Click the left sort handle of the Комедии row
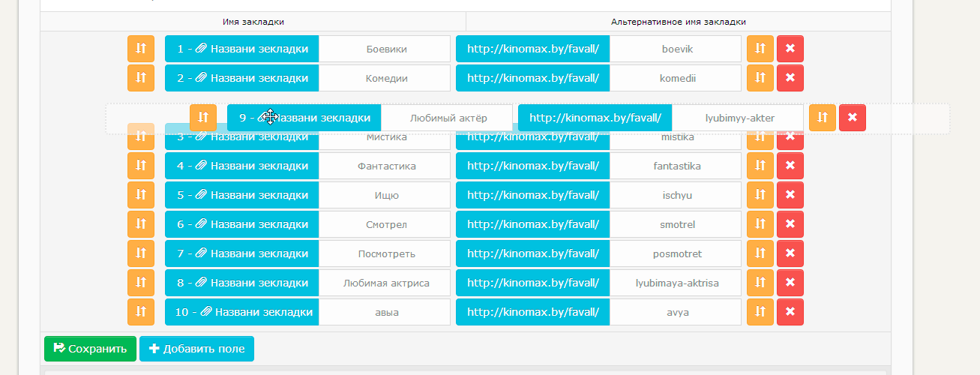Image resolution: width=980 pixels, height=375 pixels. pos(140,78)
